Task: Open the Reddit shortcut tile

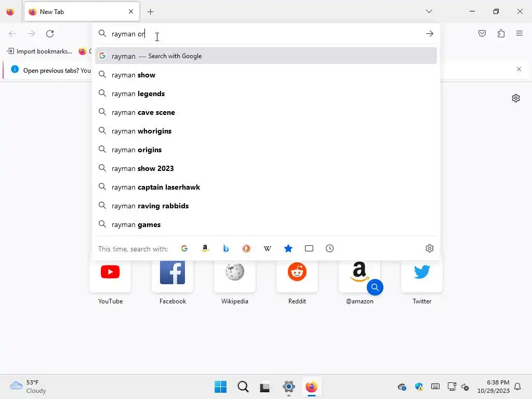Action: coord(297,276)
